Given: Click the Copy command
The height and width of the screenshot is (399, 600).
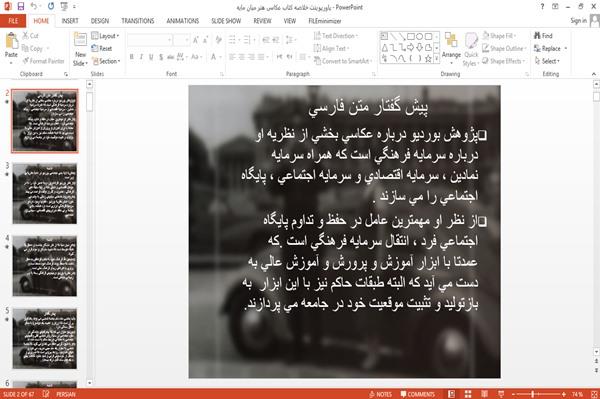Looking at the screenshot, I should click(x=32, y=49).
